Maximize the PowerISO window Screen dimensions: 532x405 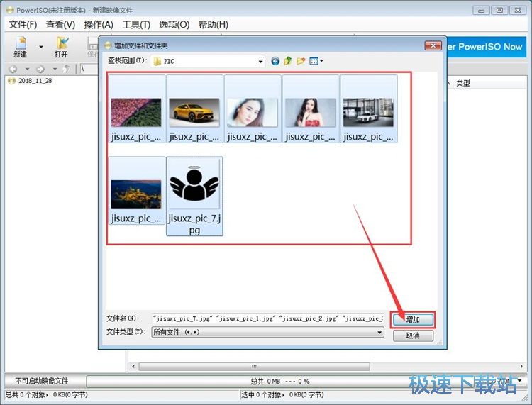pos(499,11)
